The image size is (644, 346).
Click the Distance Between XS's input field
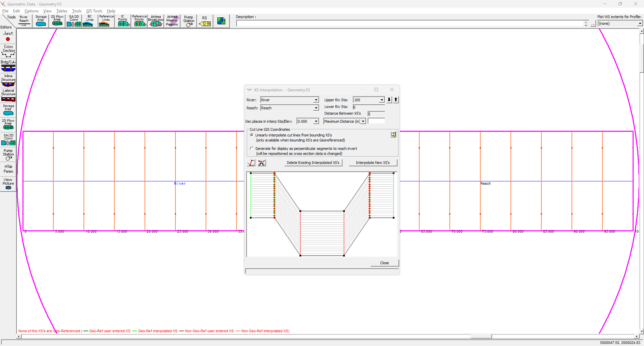[x=376, y=114]
